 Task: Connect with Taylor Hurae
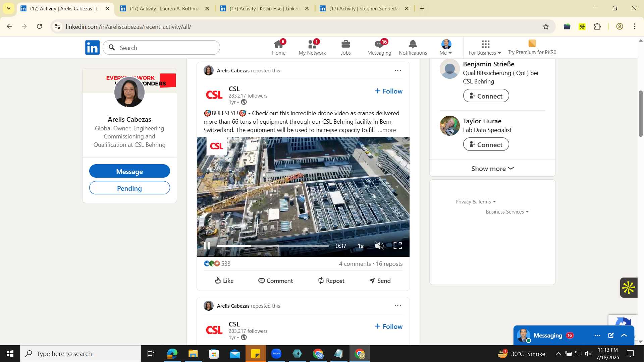point(486,144)
